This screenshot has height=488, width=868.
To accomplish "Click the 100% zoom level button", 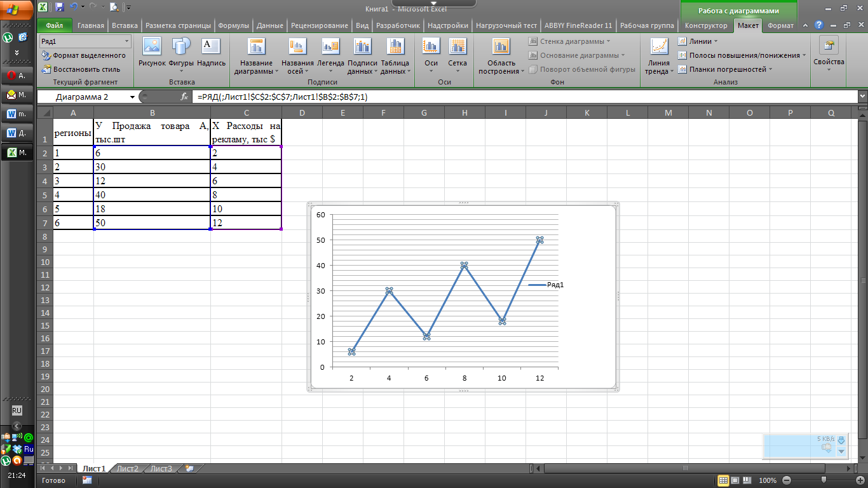I will point(768,480).
